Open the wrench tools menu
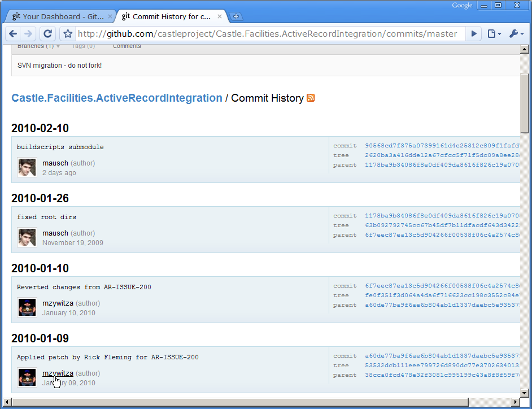This screenshot has height=409, width=532. [x=516, y=33]
